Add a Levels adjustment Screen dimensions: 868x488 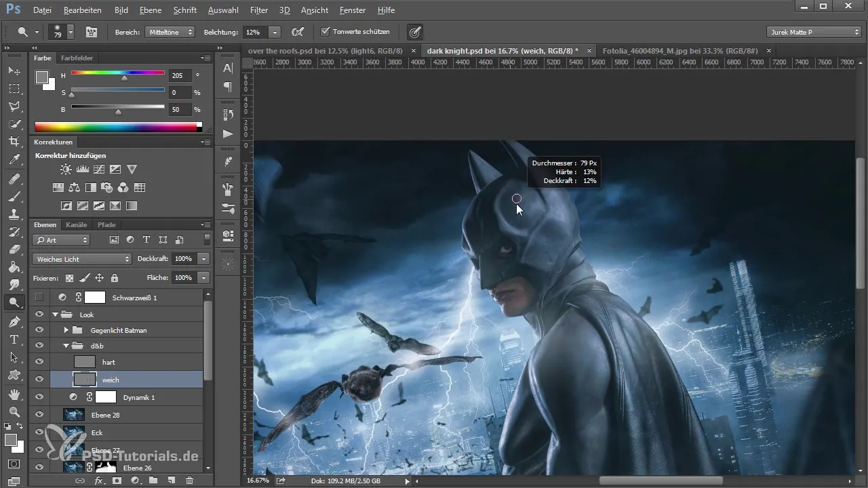click(x=83, y=169)
